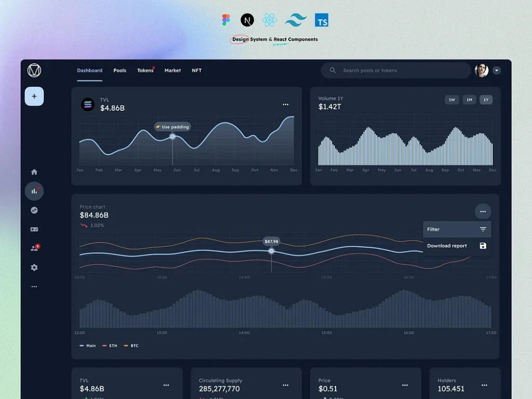Open Circulating Supply card ellipsis menu
The width and height of the screenshot is (532, 399).
coord(286,385)
